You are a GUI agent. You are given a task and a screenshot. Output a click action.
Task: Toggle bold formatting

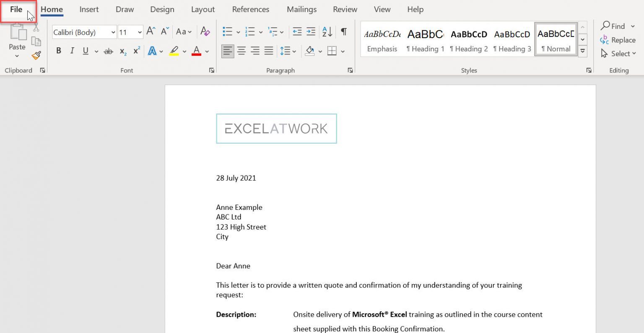pyautogui.click(x=59, y=51)
